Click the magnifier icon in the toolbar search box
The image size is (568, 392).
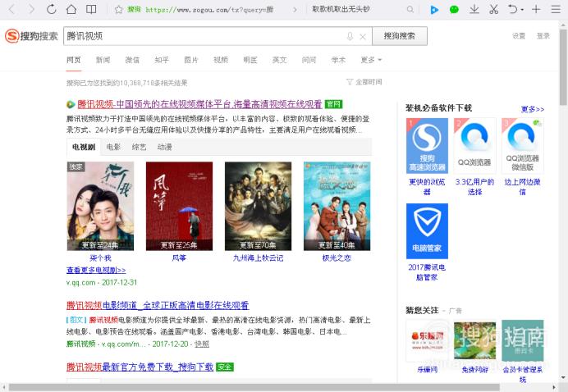point(410,9)
